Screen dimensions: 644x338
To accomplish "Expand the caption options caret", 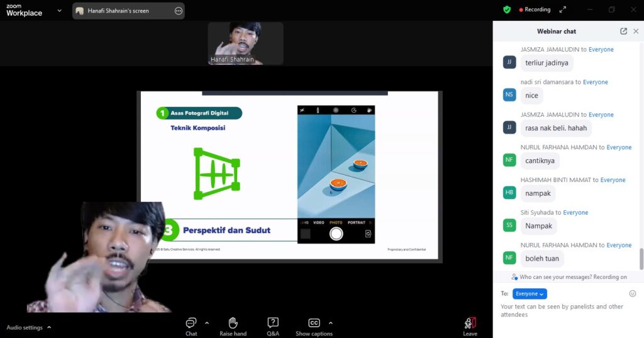I will (330, 323).
